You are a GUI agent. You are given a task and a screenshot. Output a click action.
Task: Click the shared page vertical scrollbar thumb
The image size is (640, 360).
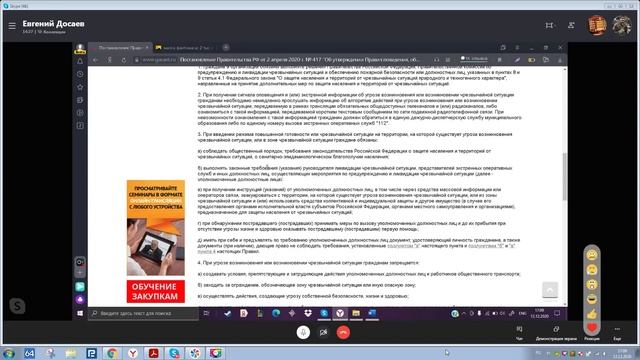click(565, 176)
